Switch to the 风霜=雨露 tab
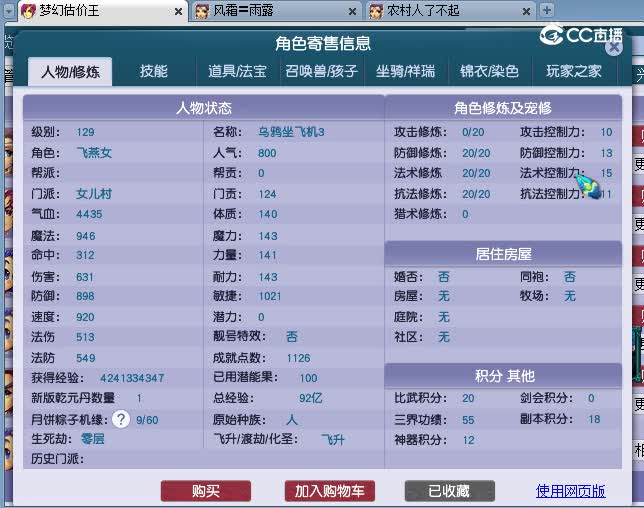The width and height of the screenshot is (644, 508). pyautogui.click(x=276, y=11)
